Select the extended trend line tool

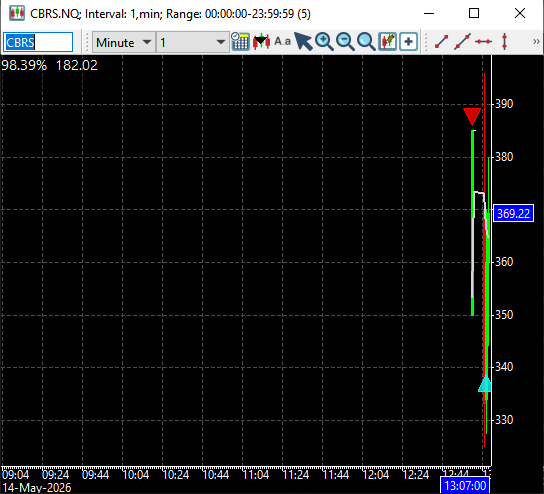pos(462,42)
